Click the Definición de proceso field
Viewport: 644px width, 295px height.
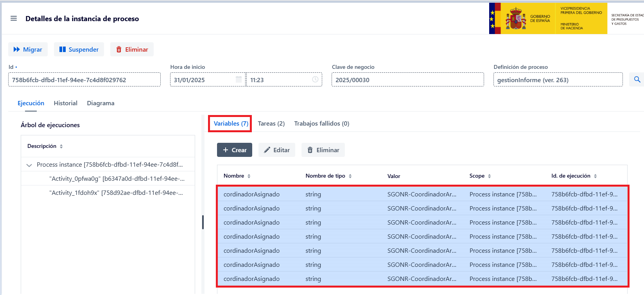[x=558, y=79]
